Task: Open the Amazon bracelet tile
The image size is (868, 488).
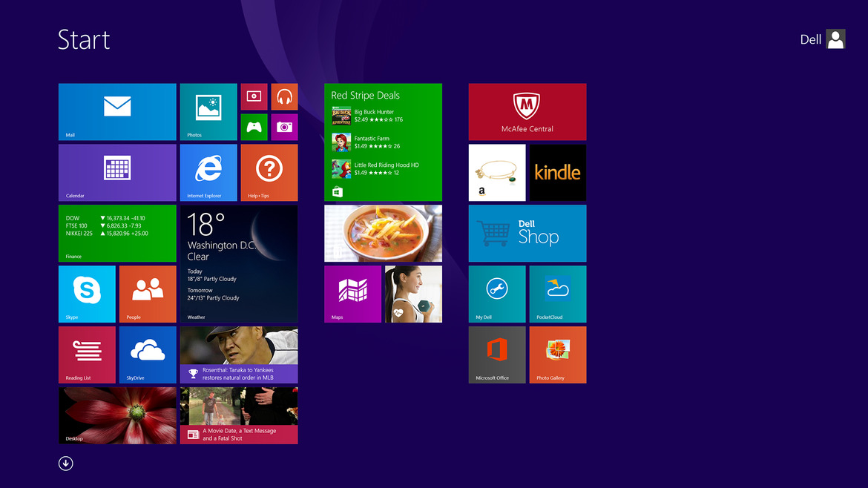Action: click(x=497, y=173)
